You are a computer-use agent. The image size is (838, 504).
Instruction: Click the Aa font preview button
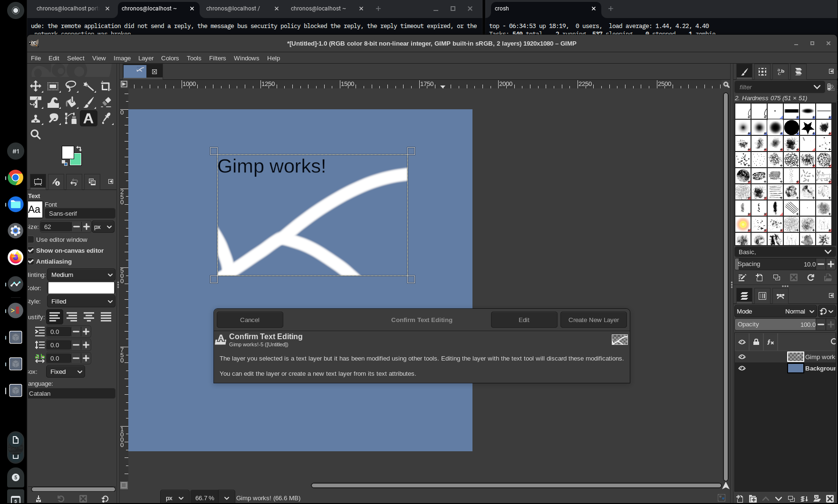35,209
